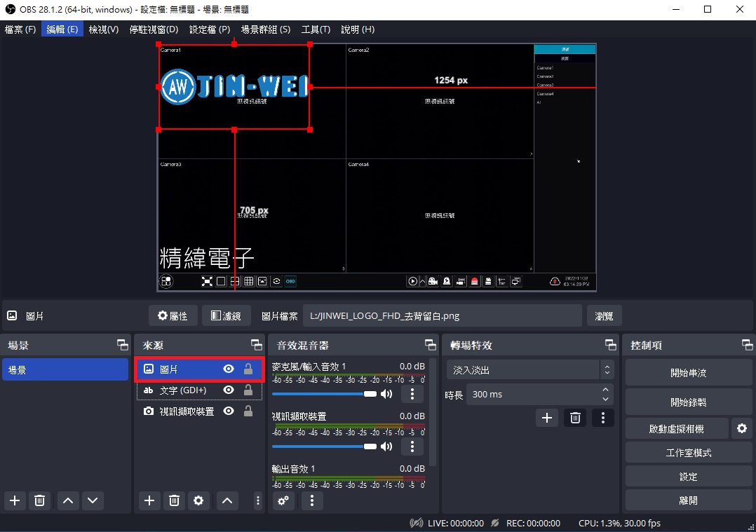
Task: Toggle the lock on the 視訊擷取裝置 source
Action: pyautogui.click(x=248, y=411)
